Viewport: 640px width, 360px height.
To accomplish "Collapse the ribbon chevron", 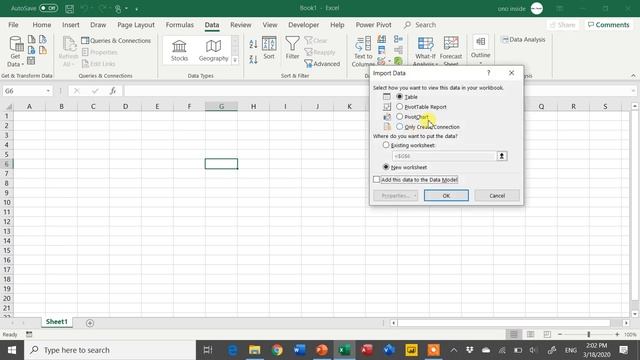I will [x=633, y=76].
